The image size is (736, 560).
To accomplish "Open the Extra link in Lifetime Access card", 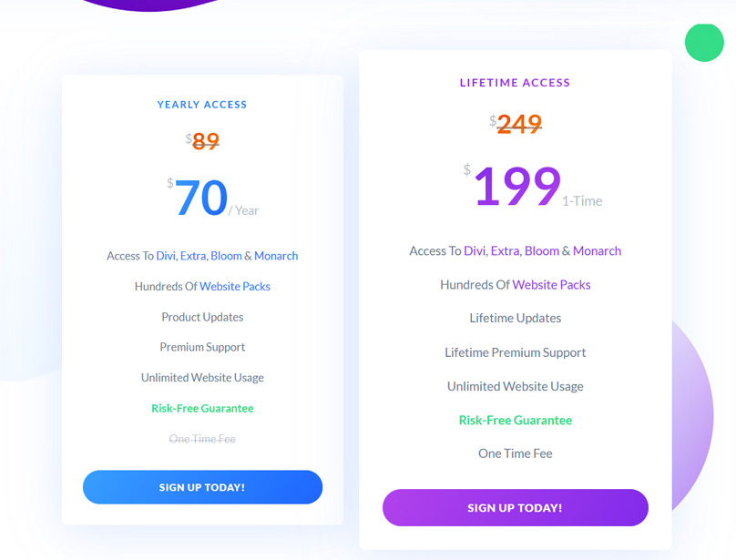I will [x=505, y=250].
